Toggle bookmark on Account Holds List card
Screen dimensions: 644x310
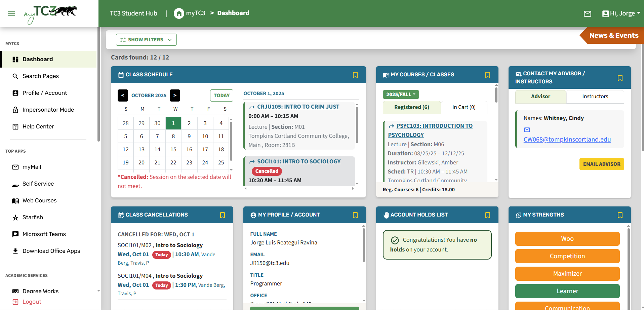488,215
